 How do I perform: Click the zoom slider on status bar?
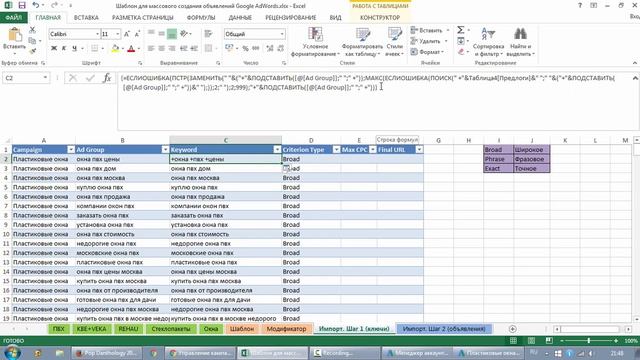589,340
